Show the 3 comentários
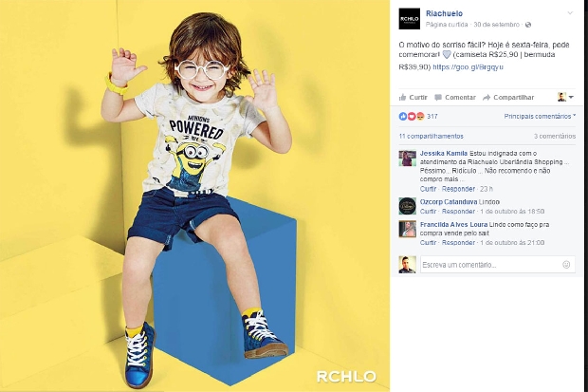This screenshot has height=392, width=588. (555, 137)
